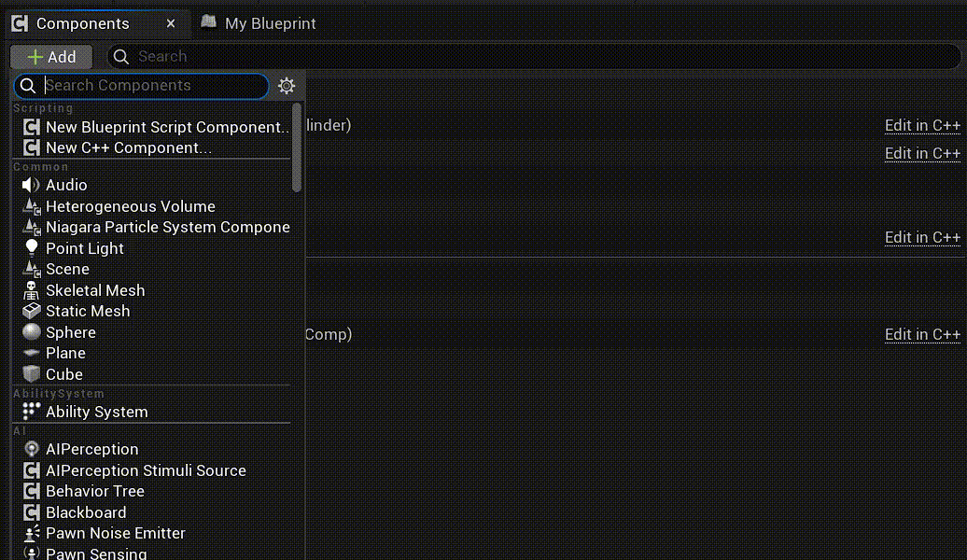The width and height of the screenshot is (967, 560).
Task: Open component list view options gear
Action: (287, 86)
